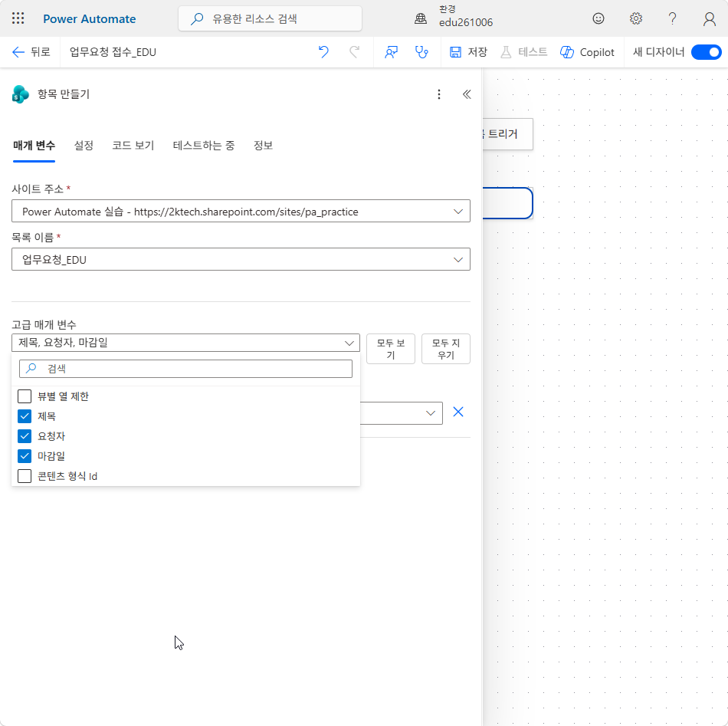Switch to the 테스트하는 중 tab
The height and width of the screenshot is (726, 728).
tap(204, 146)
